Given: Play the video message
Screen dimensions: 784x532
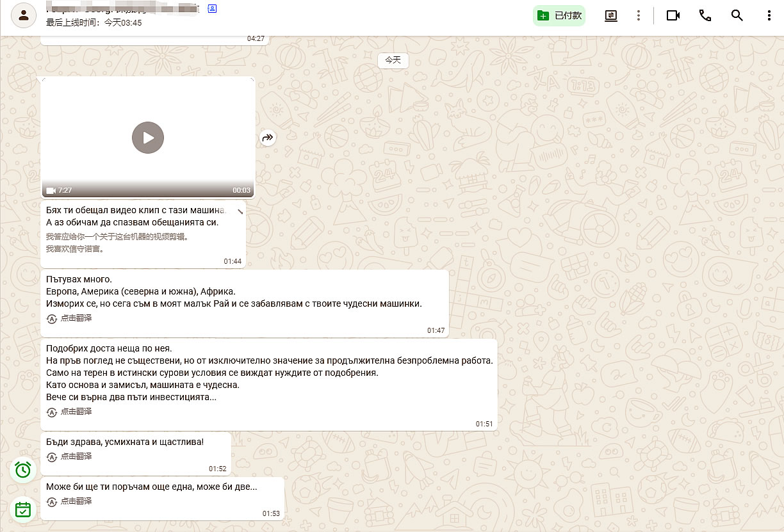Looking at the screenshot, I should pyautogui.click(x=148, y=138).
